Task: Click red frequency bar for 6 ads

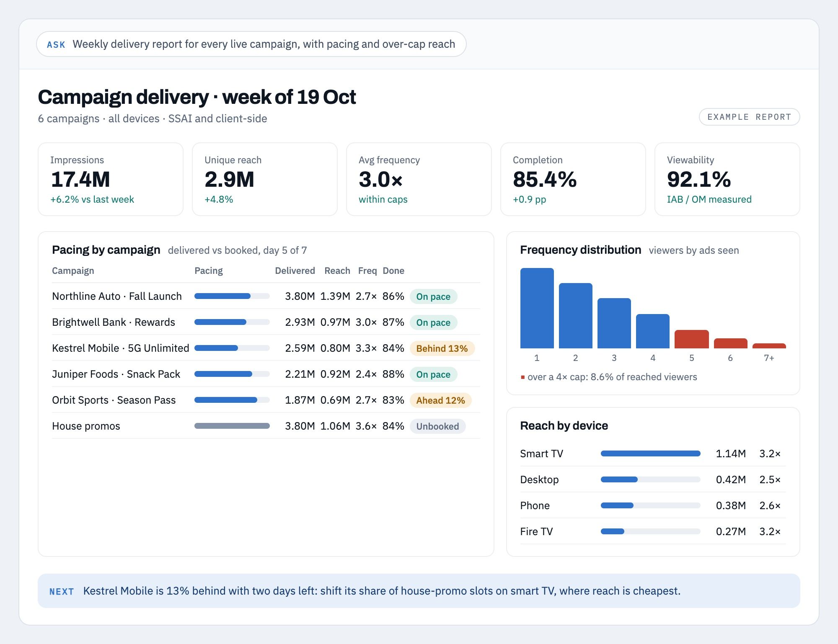Action: tap(730, 343)
